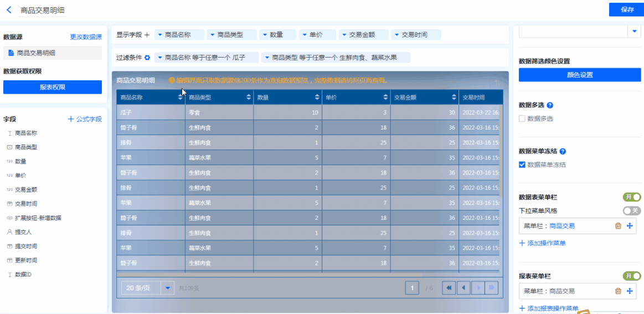Enable the 数据多选 checkbox
The image size is (644, 314).
pos(522,119)
